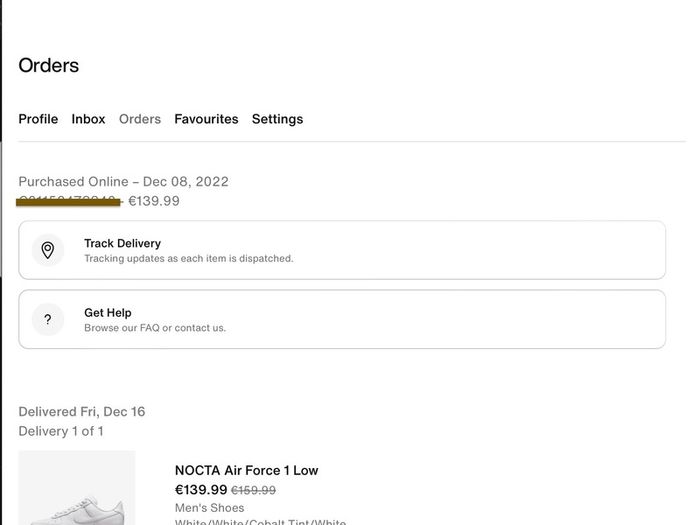This screenshot has height=525, width=700.
Task: Click the Purchased Online Dec 08 date line
Action: pos(124,182)
